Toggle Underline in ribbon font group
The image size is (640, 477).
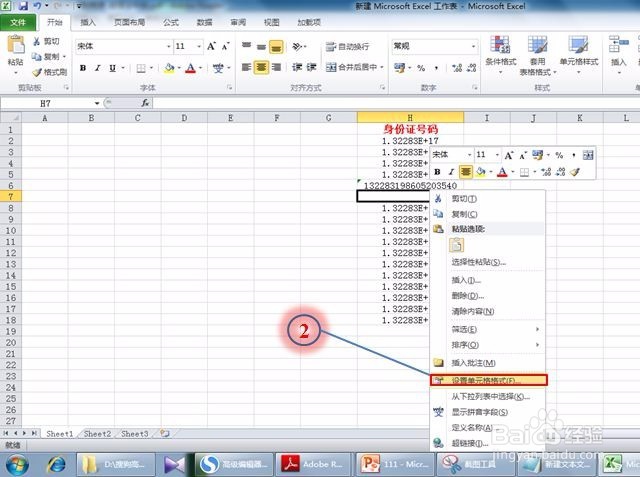112,68
